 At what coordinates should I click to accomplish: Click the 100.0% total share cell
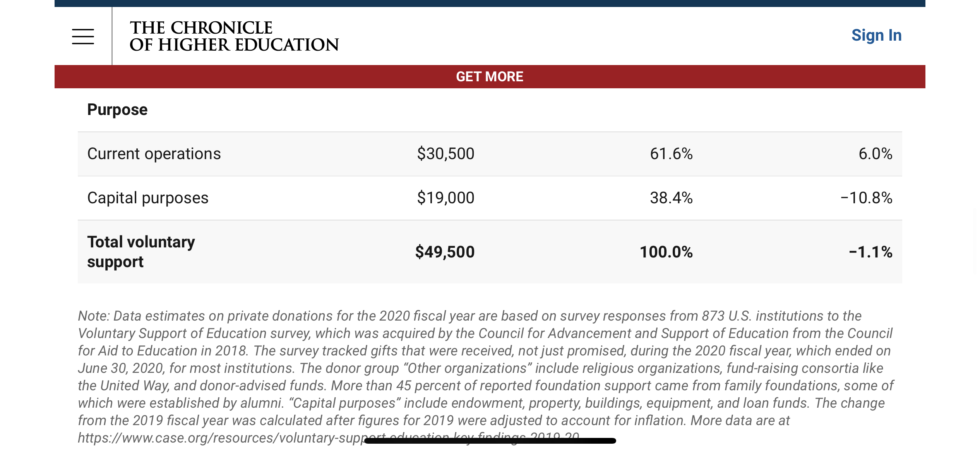[x=666, y=252]
